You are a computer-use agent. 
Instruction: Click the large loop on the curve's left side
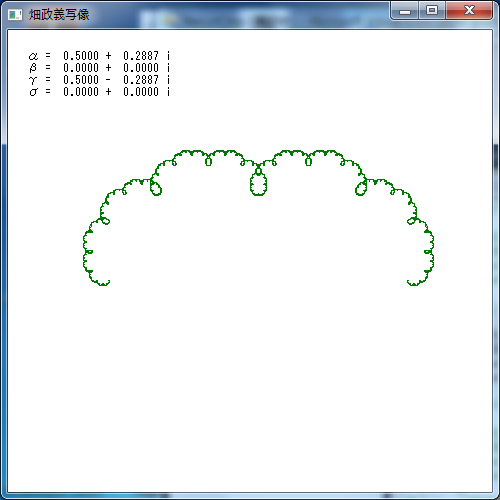click(x=156, y=189)
